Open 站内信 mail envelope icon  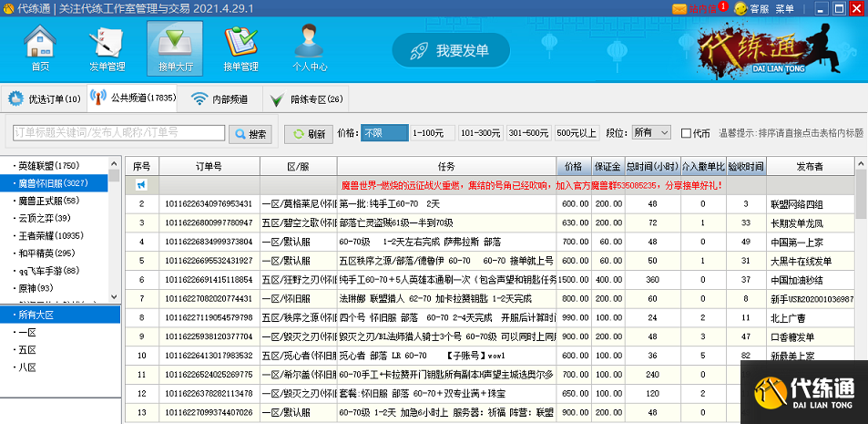point(679,8)
